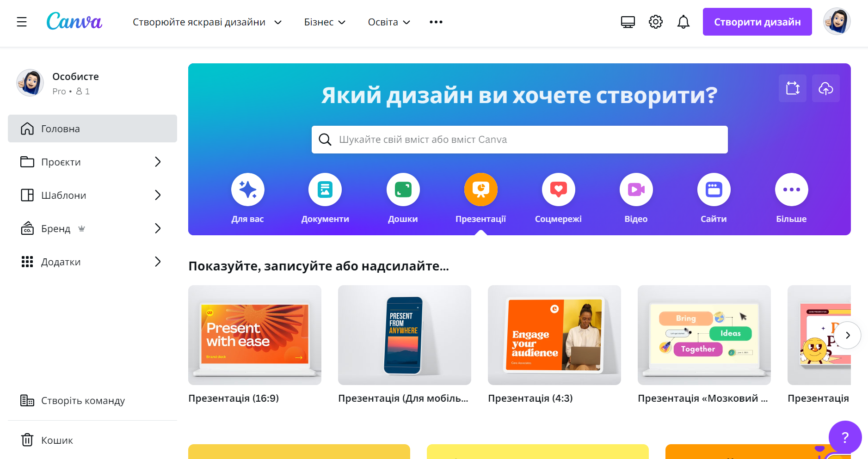Screen dimensions: 868x459
Task: Select the 'Сайти' category icon
Action: pos(714,190)
